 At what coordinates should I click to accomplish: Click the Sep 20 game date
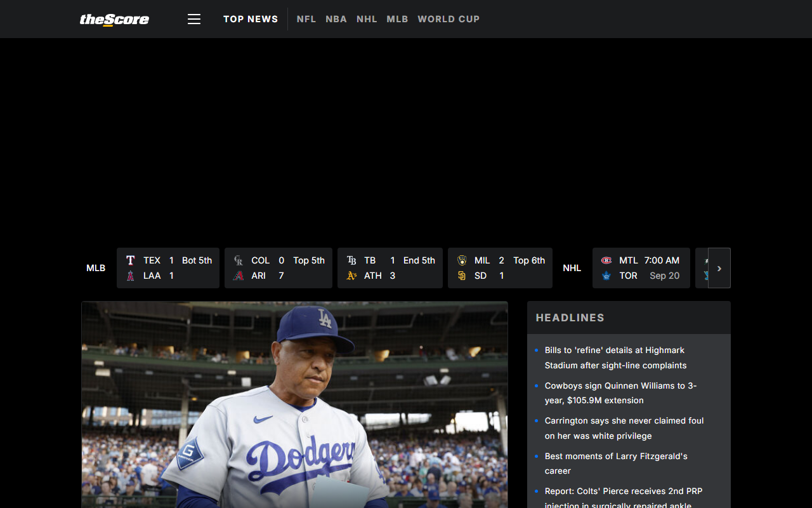pos(664,276)
